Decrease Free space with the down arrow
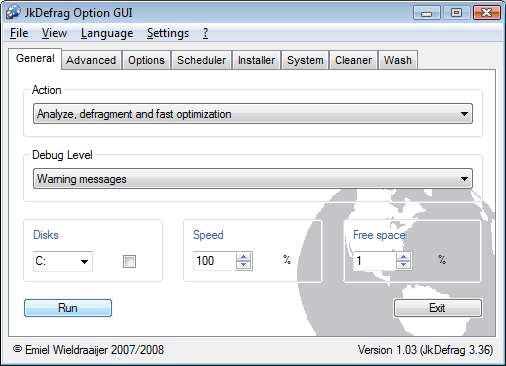506x366 pixels. (404, 265)
